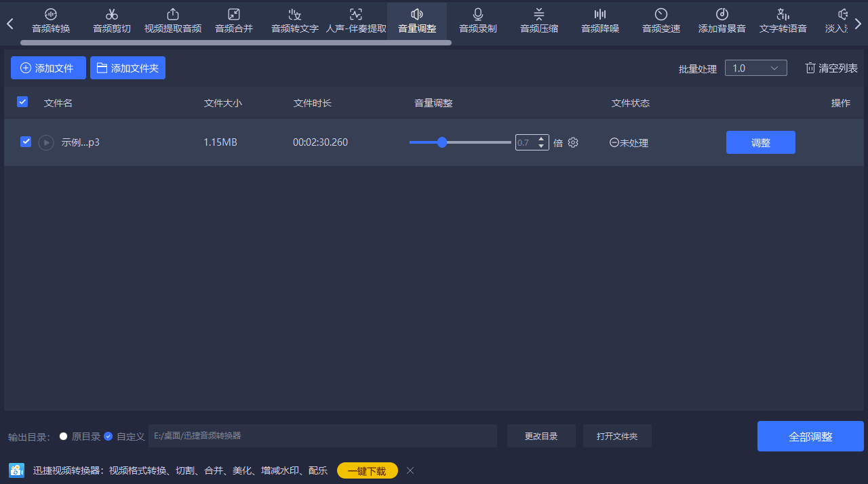
Task: Expand the hidden toolbar items with right arrow
Action: [x=858, y=22]
